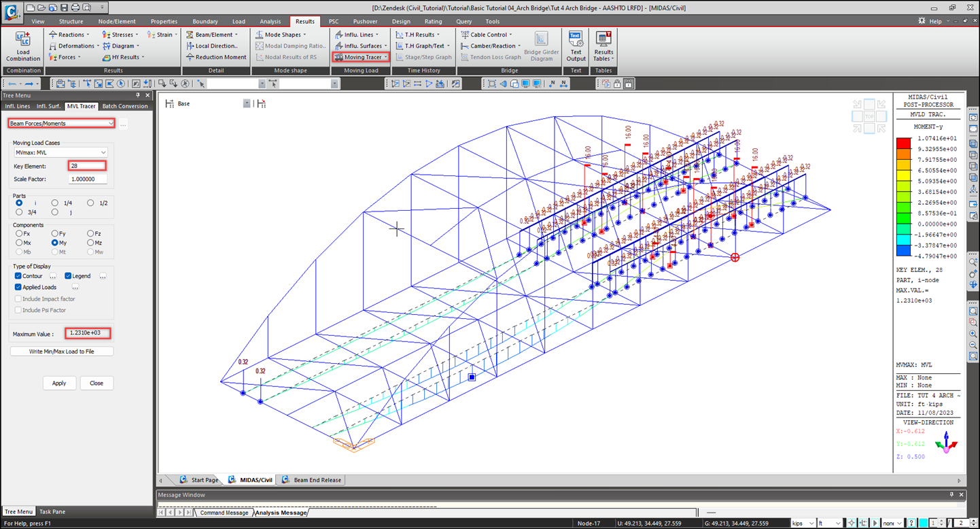Click the locked padlock toolbar icon
Viewport: 980px width, 529px height.
pos(629,84)
